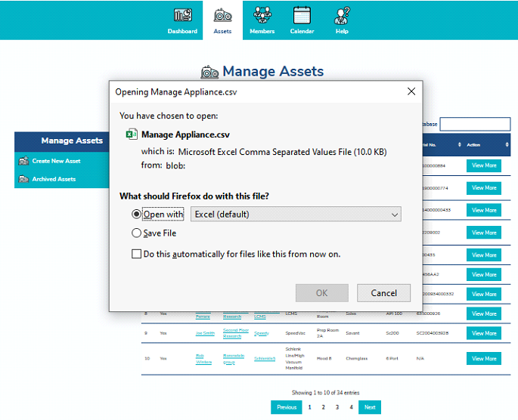Click the Archived Assets sidebar icon

coord(23,179)
